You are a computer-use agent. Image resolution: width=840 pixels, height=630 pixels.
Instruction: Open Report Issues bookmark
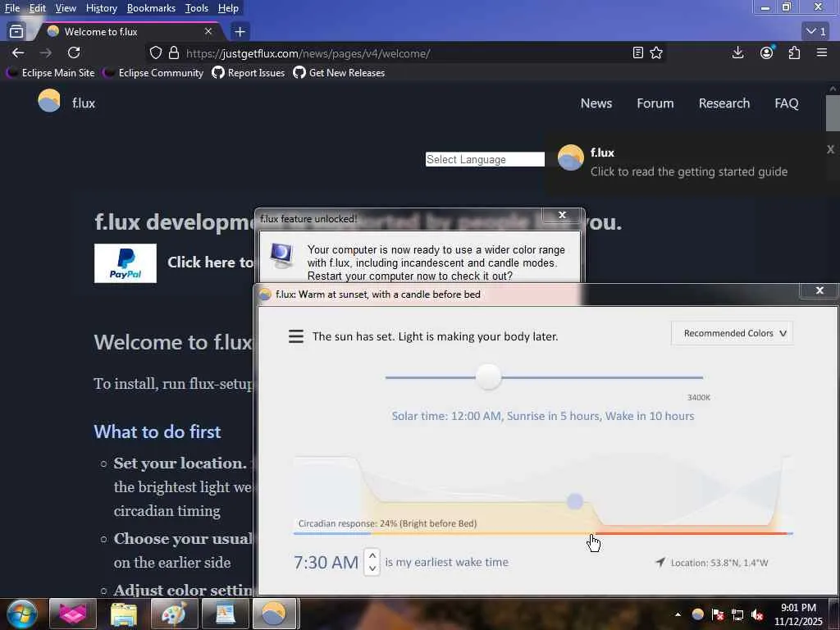click(x=248, y=73)
